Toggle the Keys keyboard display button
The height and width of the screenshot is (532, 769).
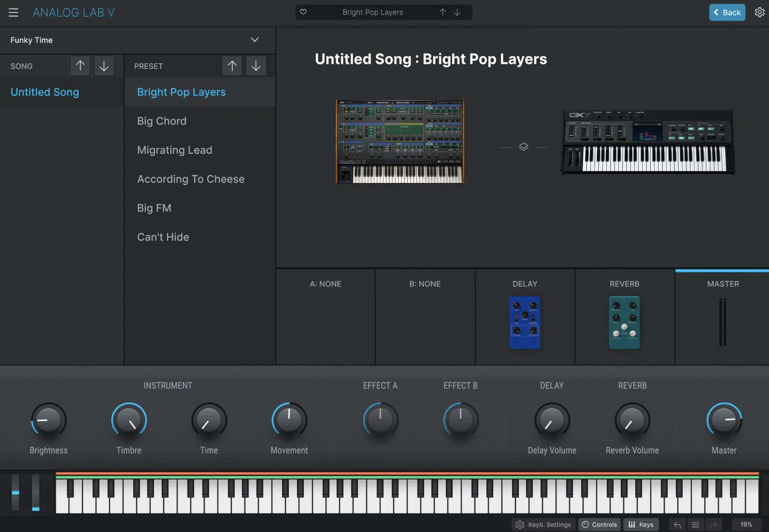coord(641,524)
